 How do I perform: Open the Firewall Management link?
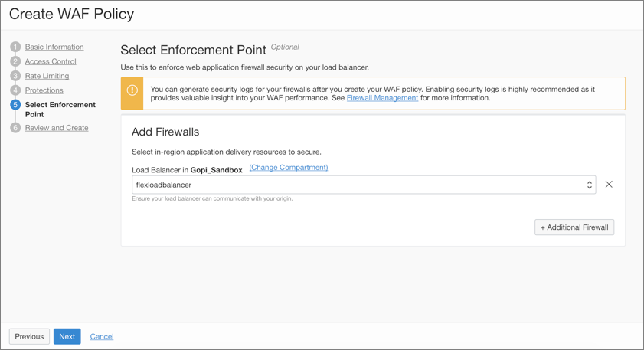point(382,98)
